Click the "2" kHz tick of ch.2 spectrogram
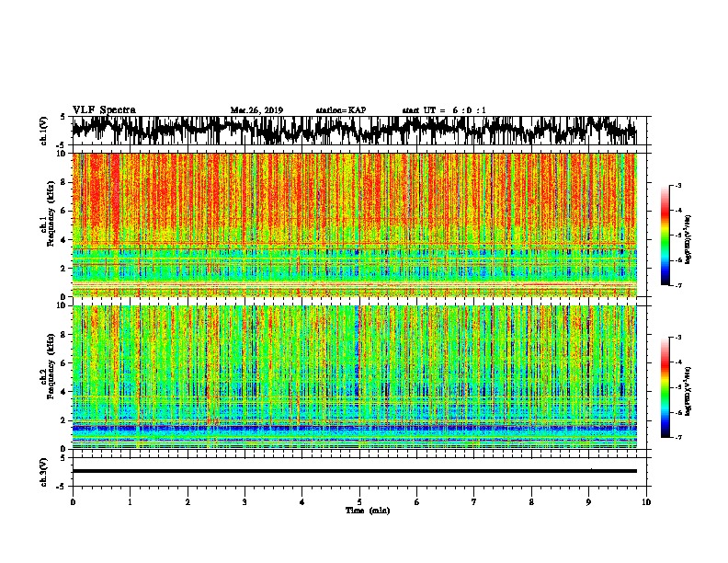 point(64,420)
